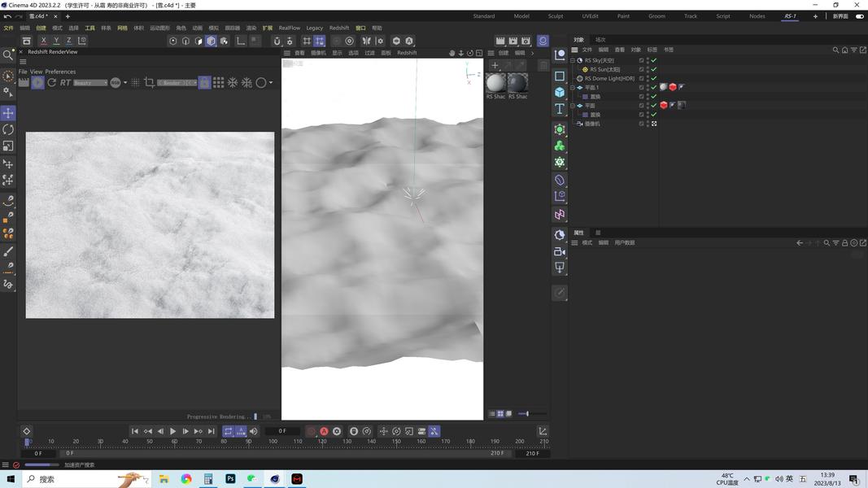The height and width of the screenshot is (488, 868).
Task: Adjust the material preview size slider
Action: click(x=528, y=413)
